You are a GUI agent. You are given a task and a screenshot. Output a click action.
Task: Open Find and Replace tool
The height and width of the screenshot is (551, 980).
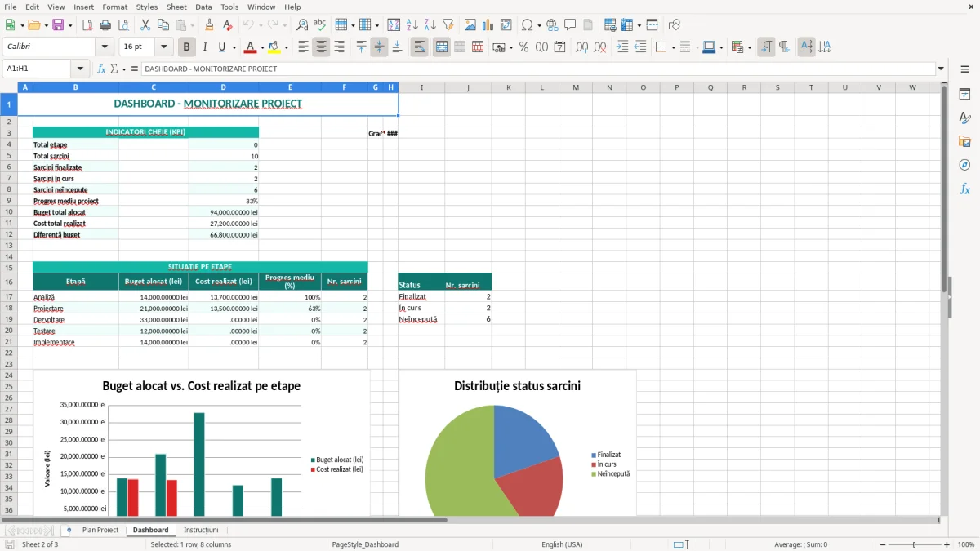coord(302,25)
